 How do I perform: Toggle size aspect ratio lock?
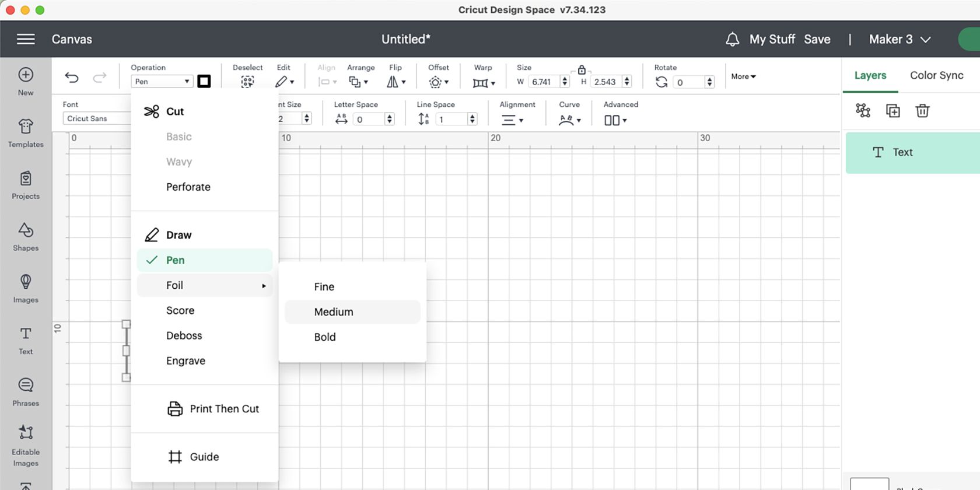[582, 69]
